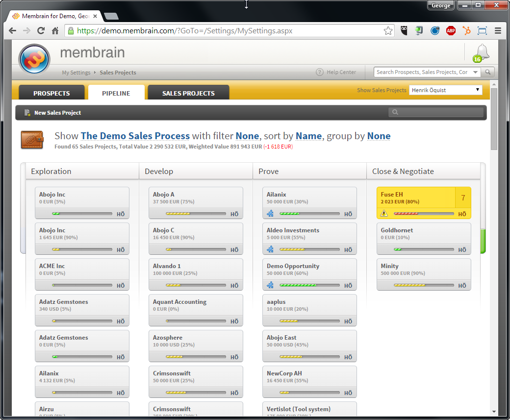Open the SALES PROJECTS tab
The height and width of the screenshot is (420, 510).
pyautogui.click(x=188, y=92)
